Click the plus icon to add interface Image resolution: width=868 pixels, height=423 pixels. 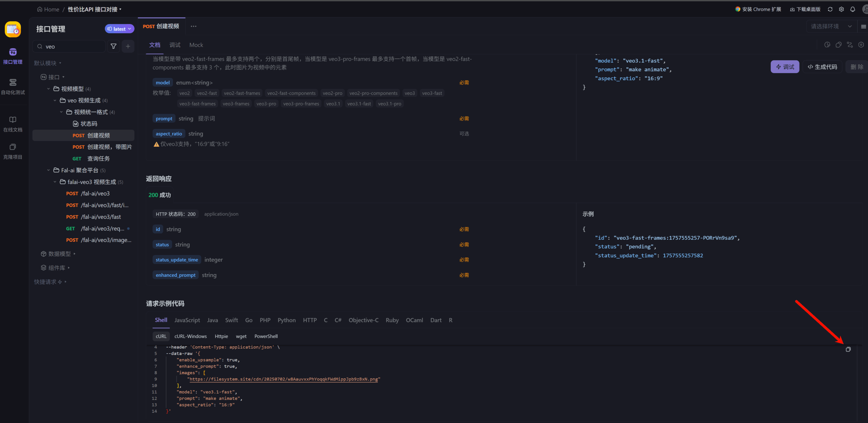pyautogui.click(x=128, y=46)
